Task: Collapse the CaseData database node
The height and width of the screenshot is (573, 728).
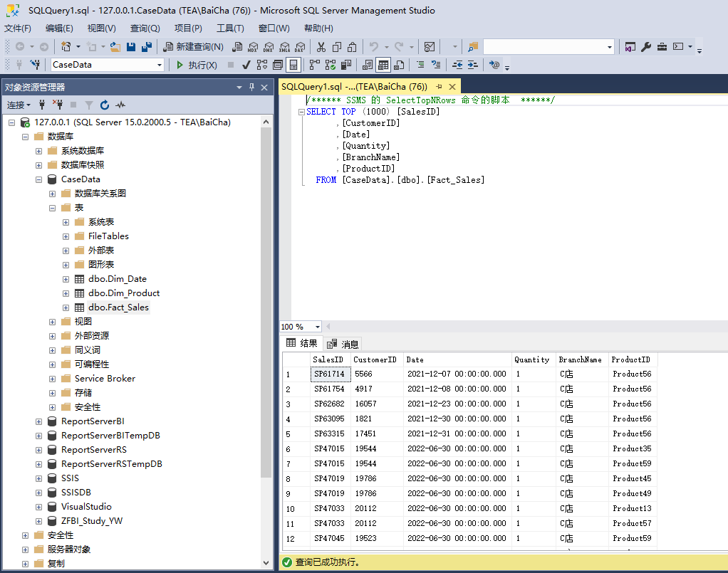Action: point(38,179)
